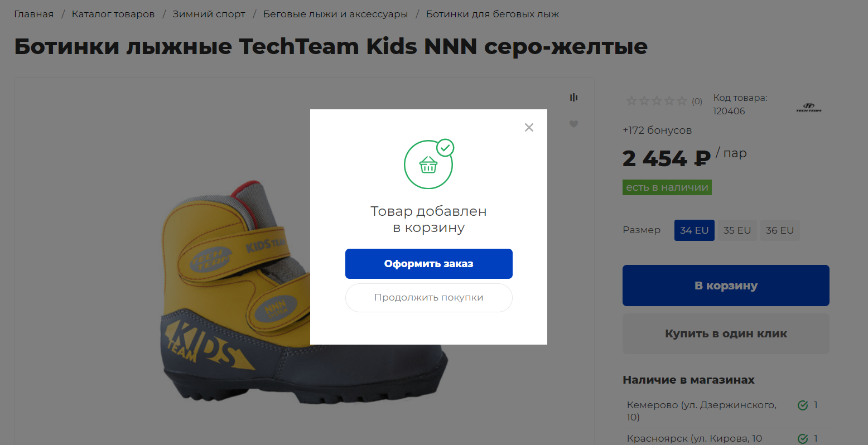Select size 36 EU

click(x=779, y=230)
